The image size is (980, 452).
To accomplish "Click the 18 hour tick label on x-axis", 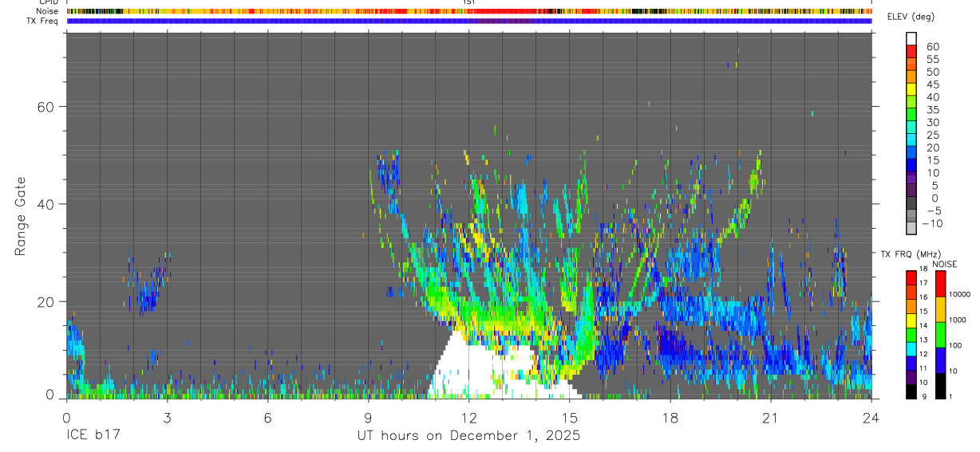I will point(670,417).
